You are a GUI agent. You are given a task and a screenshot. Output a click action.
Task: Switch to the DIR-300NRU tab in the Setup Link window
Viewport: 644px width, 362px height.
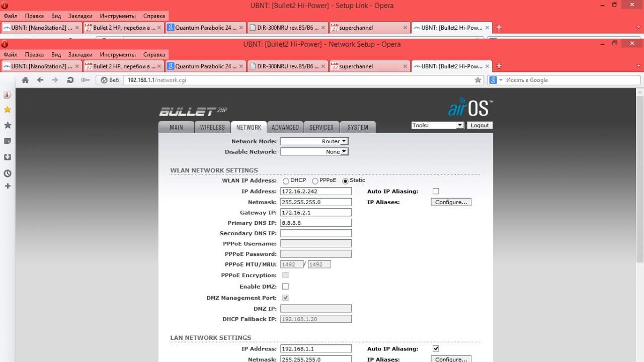tap(287, 28)
